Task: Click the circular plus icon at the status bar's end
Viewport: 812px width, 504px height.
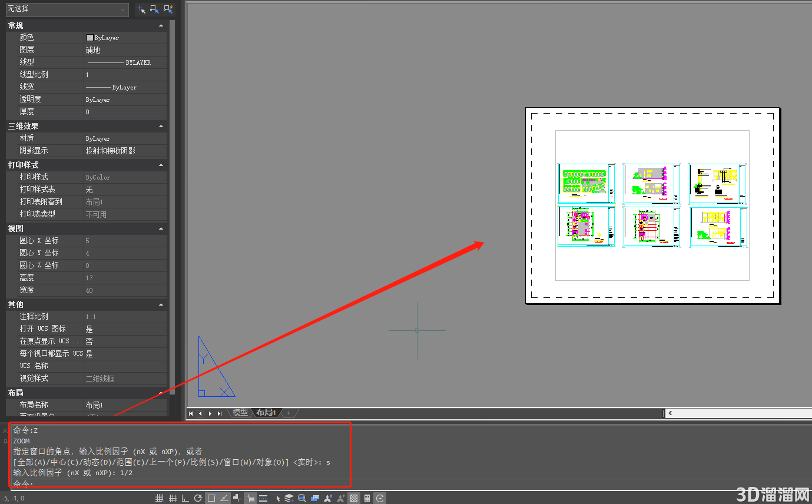Action: coord(380,498)
